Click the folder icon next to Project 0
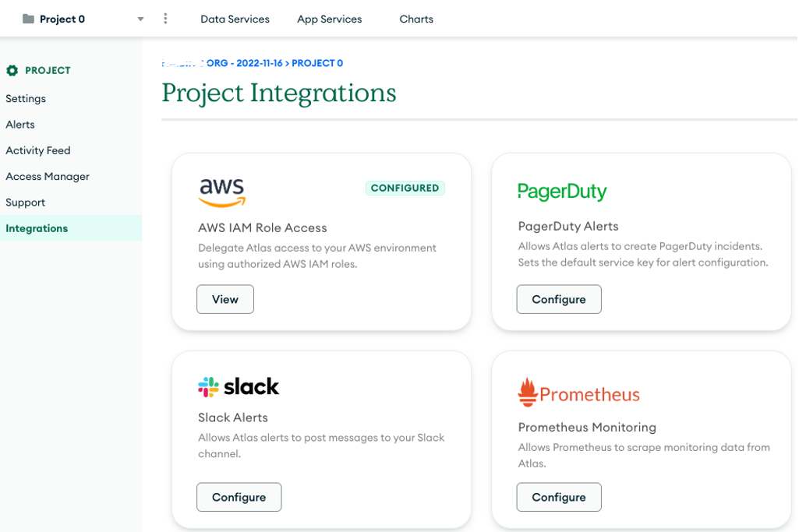This screenshot has width=799, height=532. pyautogui.click(x=28, y=19)
